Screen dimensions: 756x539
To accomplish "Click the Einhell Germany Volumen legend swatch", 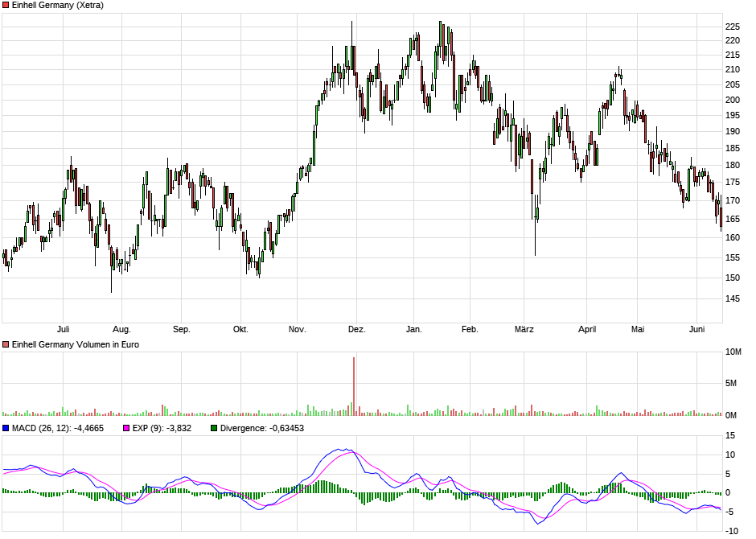I will coord(6,344).
